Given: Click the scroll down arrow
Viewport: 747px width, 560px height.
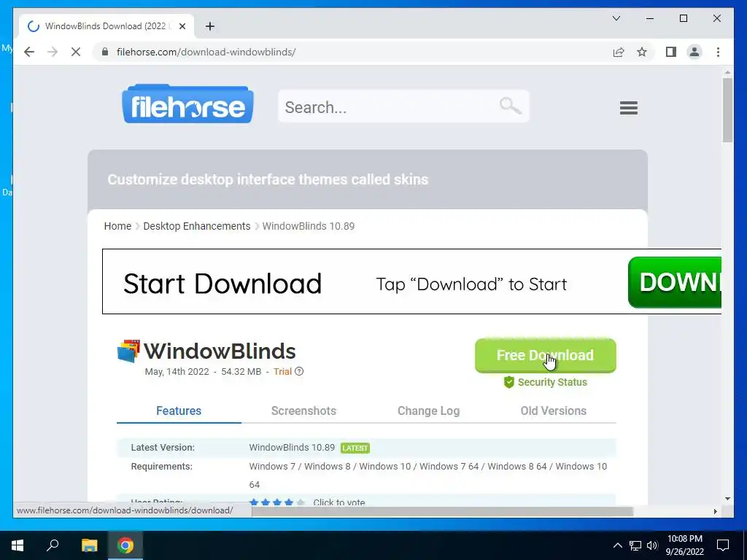Looking at the screenshot, I should tap(727, 499).
